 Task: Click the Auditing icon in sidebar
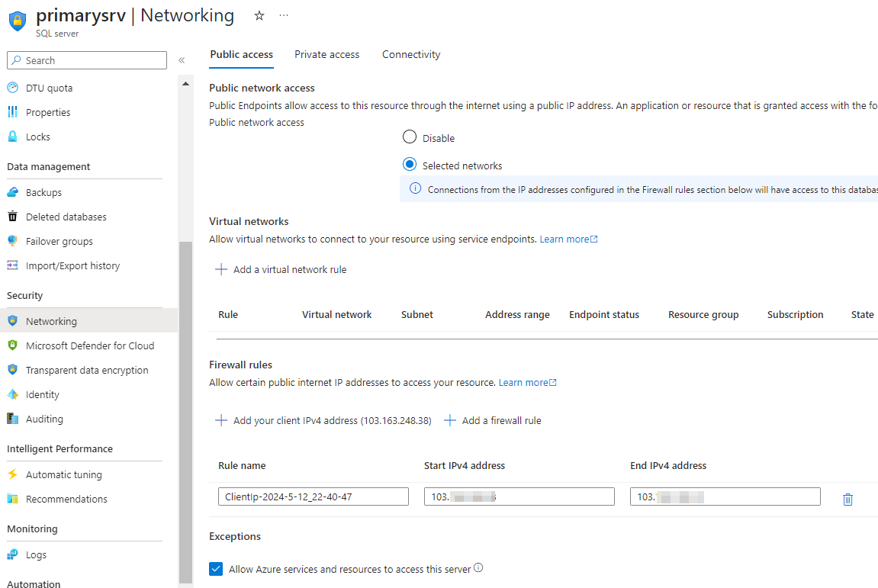pyautogui.click(x=12, y=419)
